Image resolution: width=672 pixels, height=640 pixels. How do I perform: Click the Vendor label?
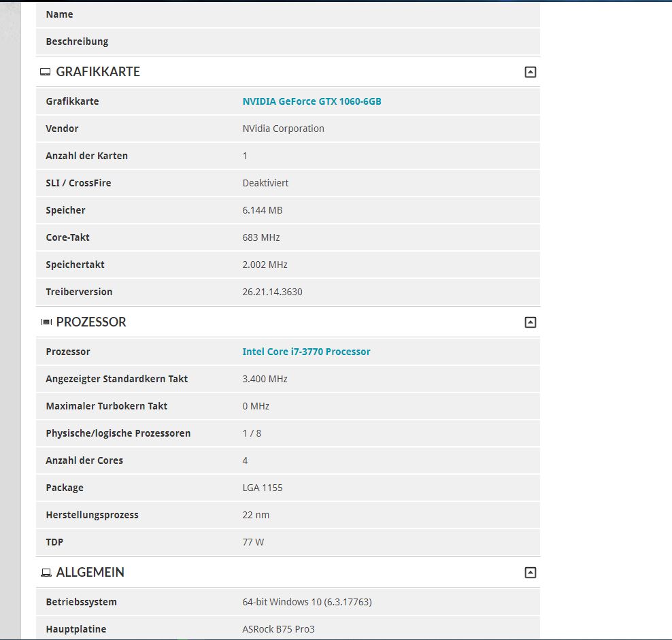[x=62, y=129]
